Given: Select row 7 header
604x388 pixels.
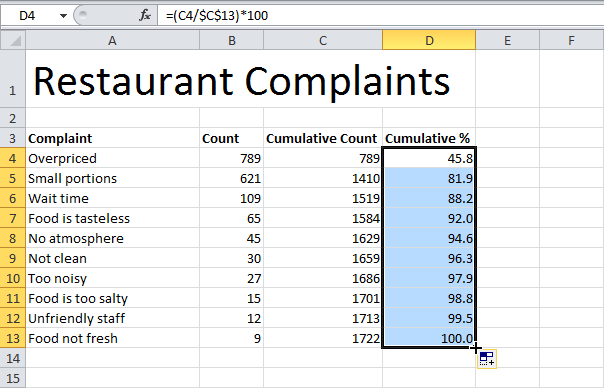Looking at the screenshot, I should 13,218.
